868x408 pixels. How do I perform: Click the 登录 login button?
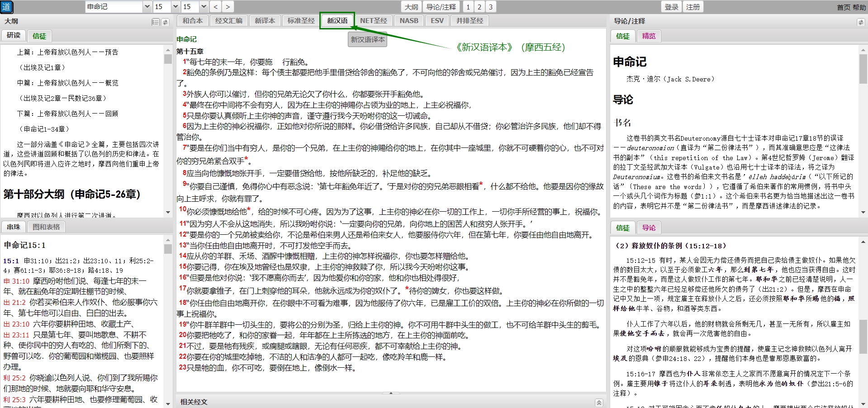tap(671, 7)
